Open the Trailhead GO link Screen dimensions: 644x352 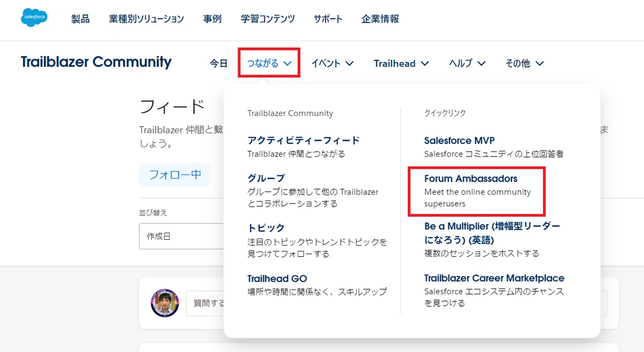tap(277, 278)
